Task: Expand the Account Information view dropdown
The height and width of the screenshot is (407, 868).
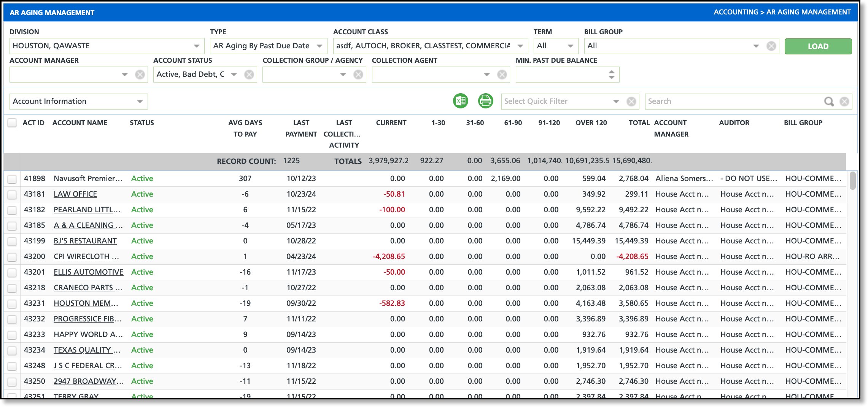Action: point(140,102)
